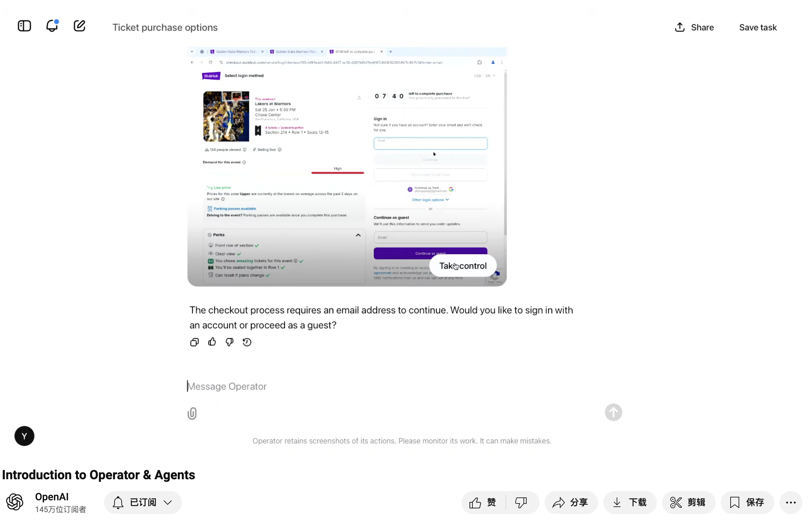Collapse the Perks section chevron
Screen dimensions: 812x522
(x=358, y=235)
